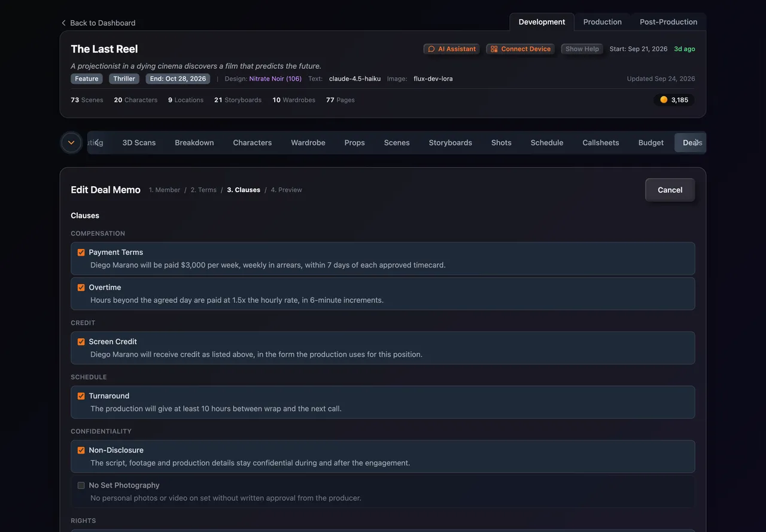Image resolution: width=766 pixels, height=532 pixels.
Task: Open the Shots tab
Action: 501,142
